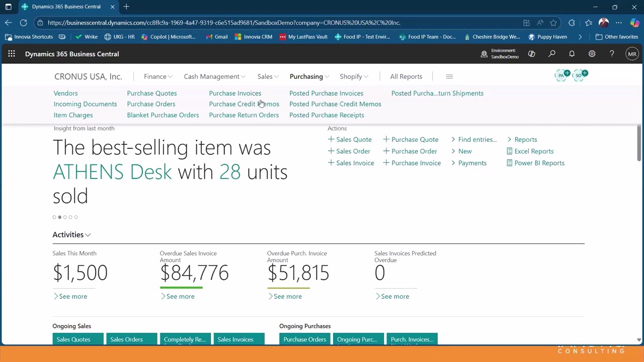Open the Completely Re... sales tile
The image size is (644, 362).
[x=185, y=339]
